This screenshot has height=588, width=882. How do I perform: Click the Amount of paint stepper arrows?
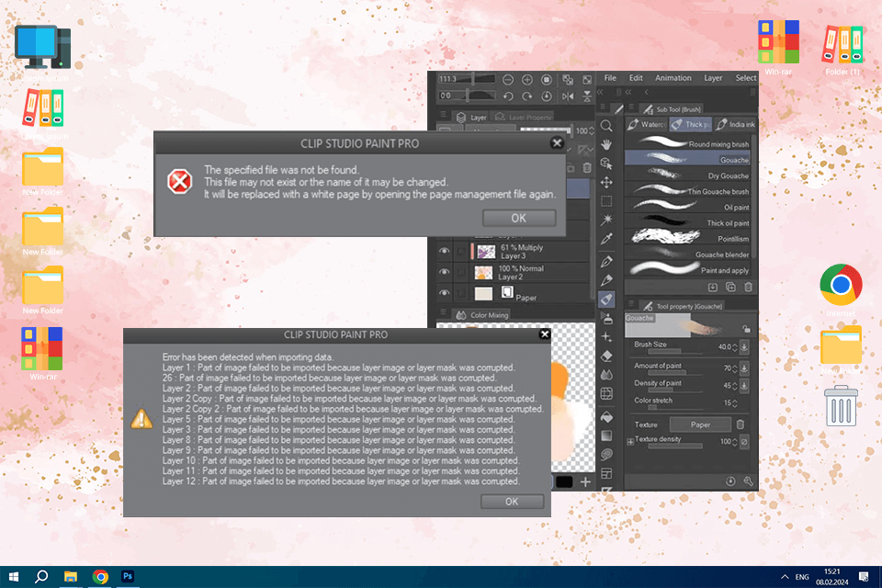tap(735, 368)
